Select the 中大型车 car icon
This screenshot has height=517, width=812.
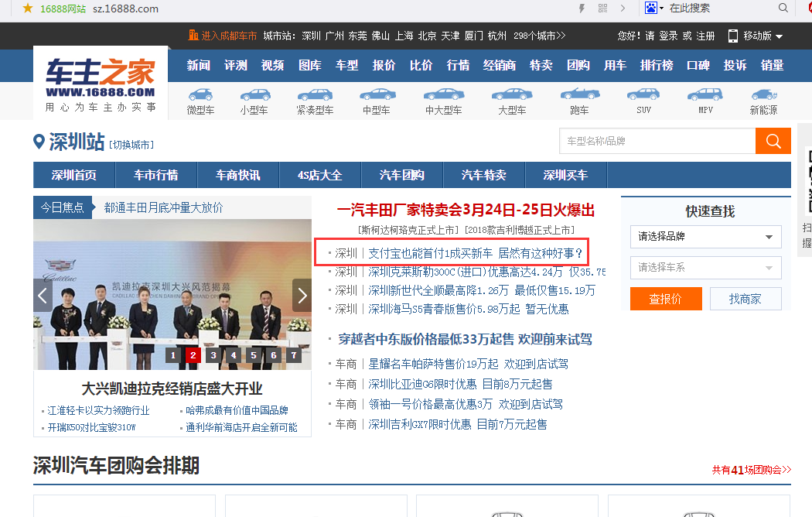[444, 94]
